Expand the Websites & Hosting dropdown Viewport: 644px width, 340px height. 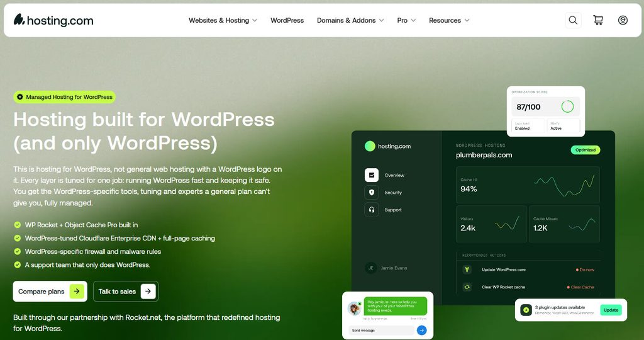pos(223,20)
